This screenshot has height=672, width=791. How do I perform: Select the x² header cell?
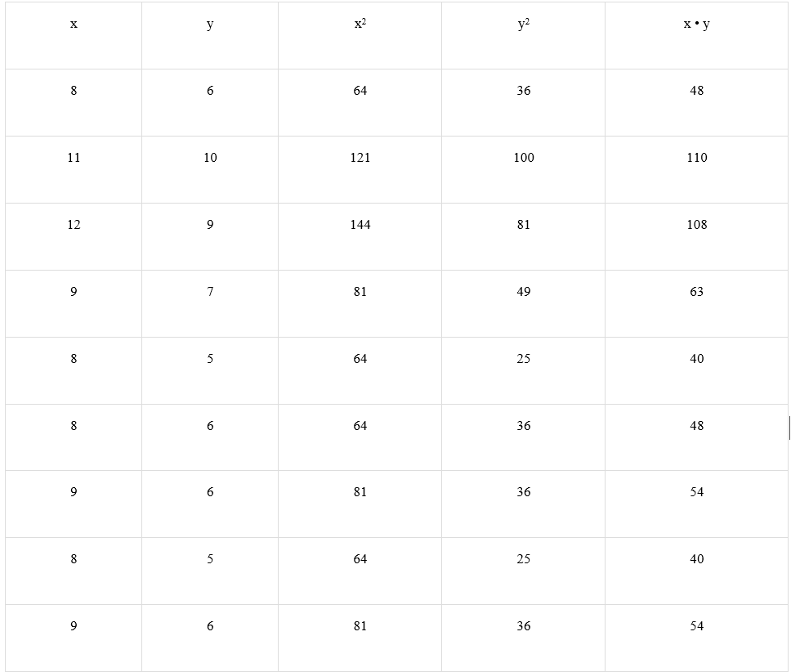point(360,35)
